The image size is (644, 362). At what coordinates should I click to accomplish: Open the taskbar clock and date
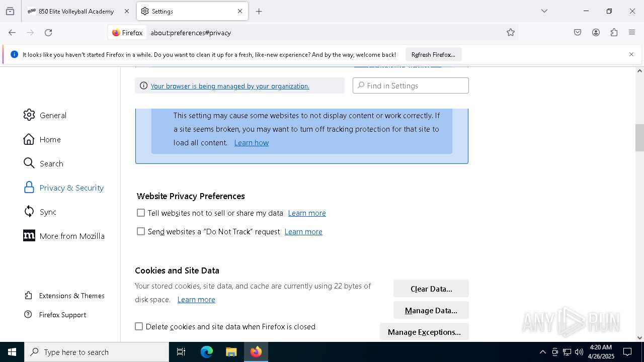click(601, 352)
